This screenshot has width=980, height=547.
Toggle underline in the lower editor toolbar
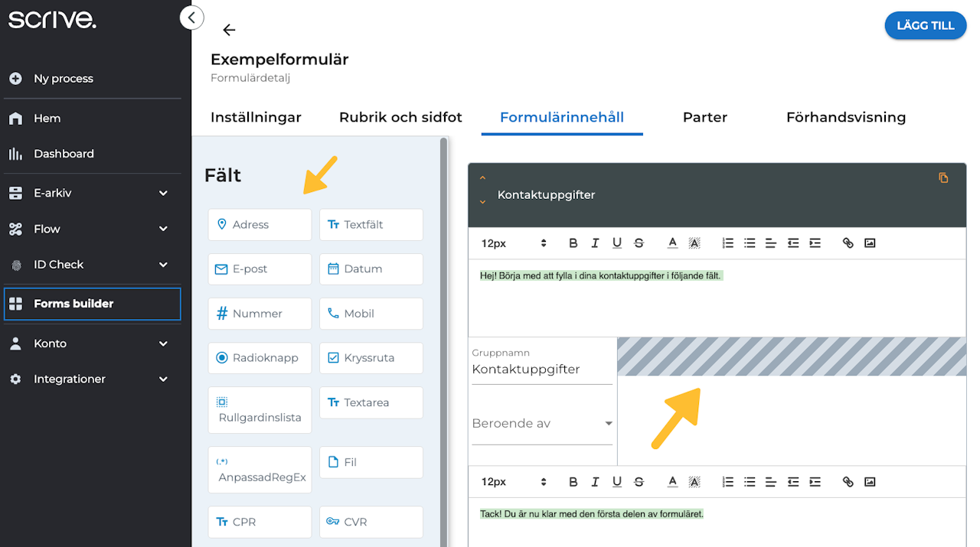(x=617, y=482)
